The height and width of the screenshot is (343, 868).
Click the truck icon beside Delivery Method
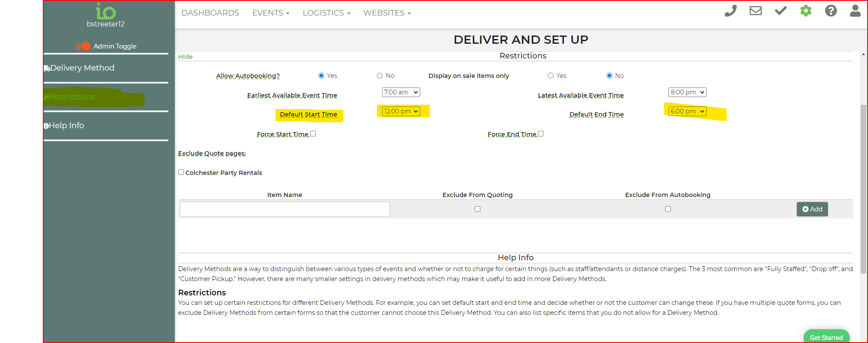(x=47, y=68)
